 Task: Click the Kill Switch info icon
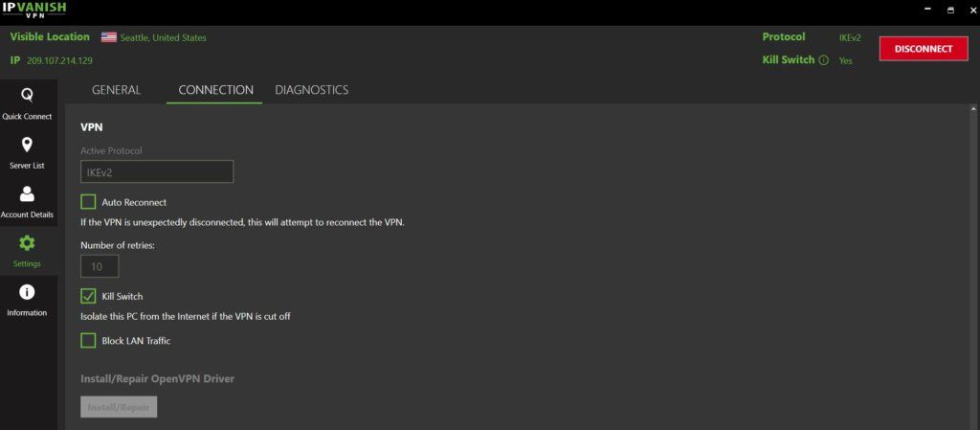[x=824, y=60]
